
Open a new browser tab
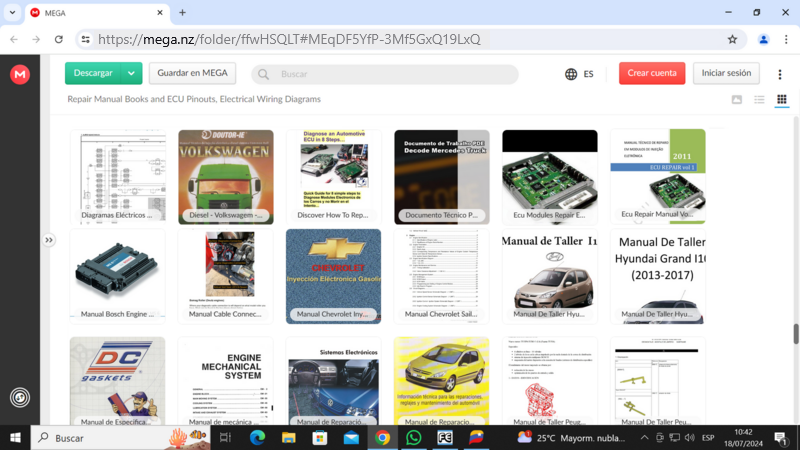click(x=183, y=13)
